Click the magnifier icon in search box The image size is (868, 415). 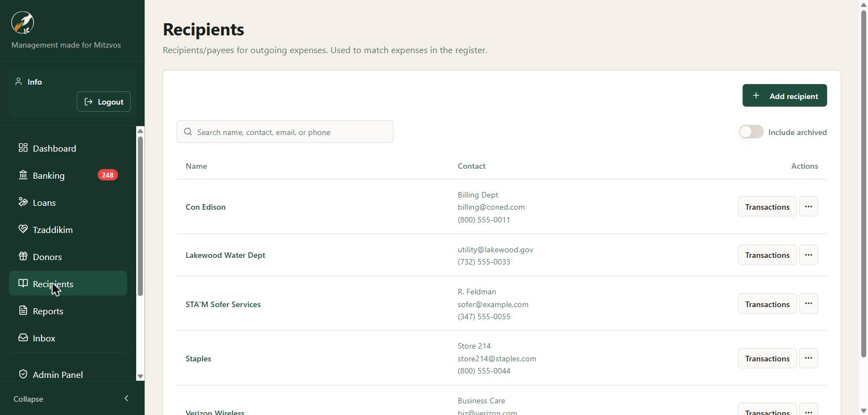click(188, 132)
